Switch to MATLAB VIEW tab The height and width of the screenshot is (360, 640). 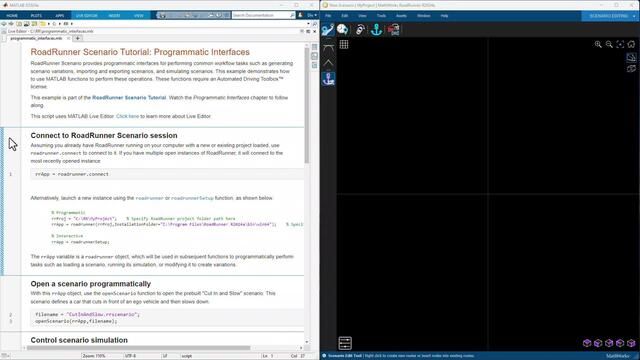(x=139, y=16)
